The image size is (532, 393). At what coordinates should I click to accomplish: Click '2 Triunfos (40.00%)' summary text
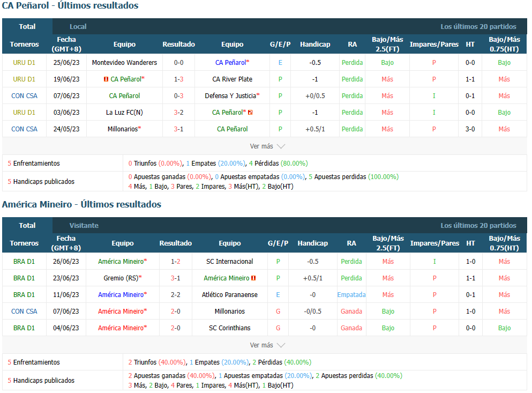coord(157,362)
